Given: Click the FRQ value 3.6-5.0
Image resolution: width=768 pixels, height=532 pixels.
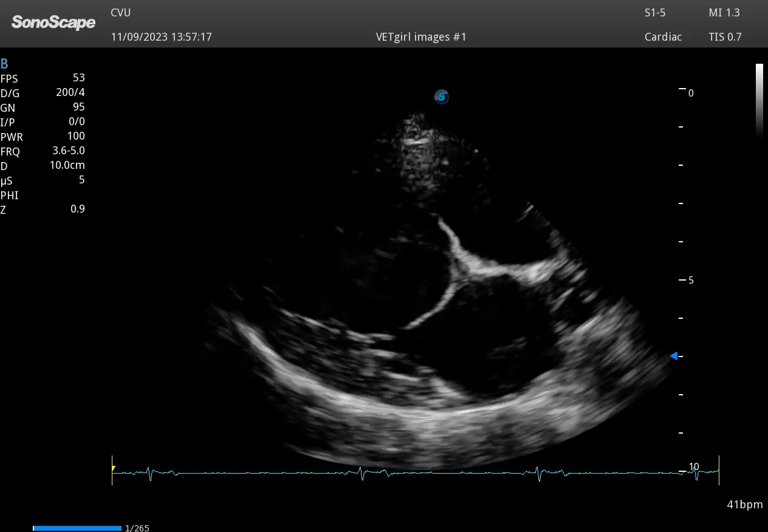Looking at the screenshot, I should pyautogui.click(x=69, y=151).
